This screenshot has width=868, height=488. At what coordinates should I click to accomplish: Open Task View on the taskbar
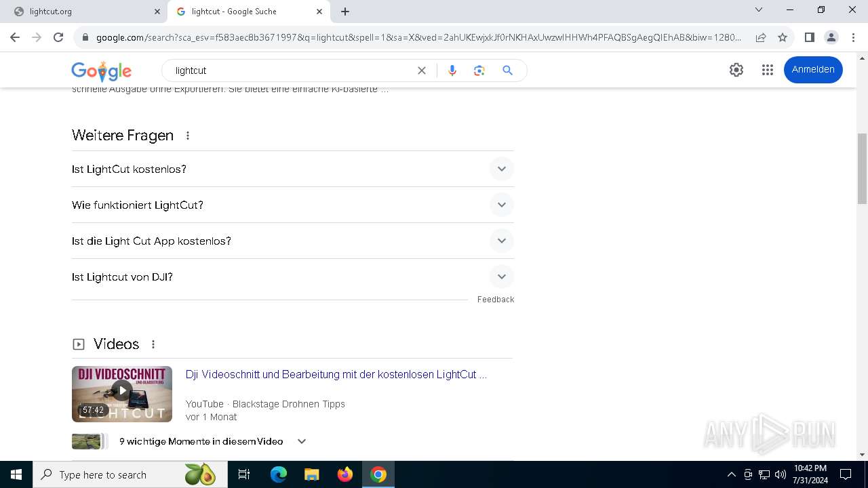coord(244,474)
